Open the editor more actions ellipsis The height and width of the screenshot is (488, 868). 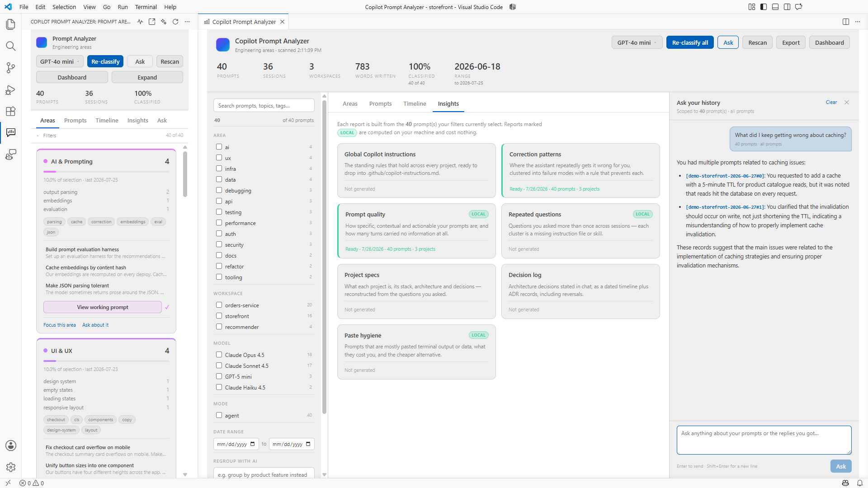858,22
